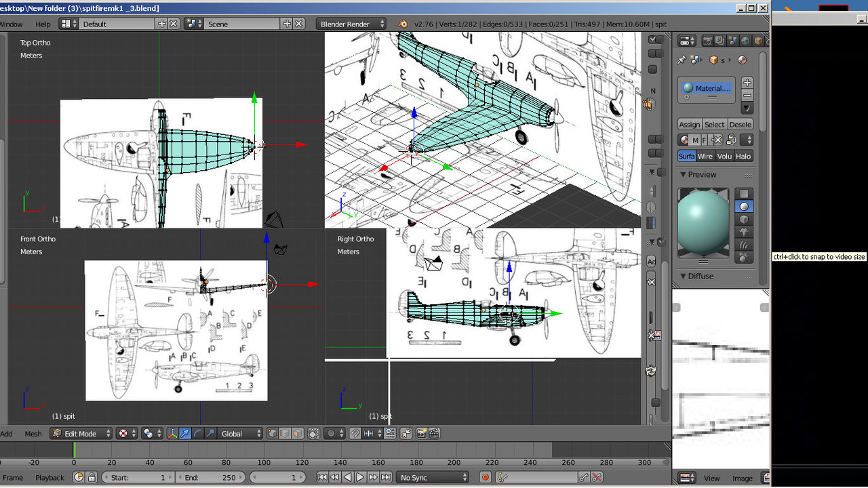Viewport: 868px width, 488px height.
Task: Render OpenGL animation clapper icon
Action: coord(434,434)
